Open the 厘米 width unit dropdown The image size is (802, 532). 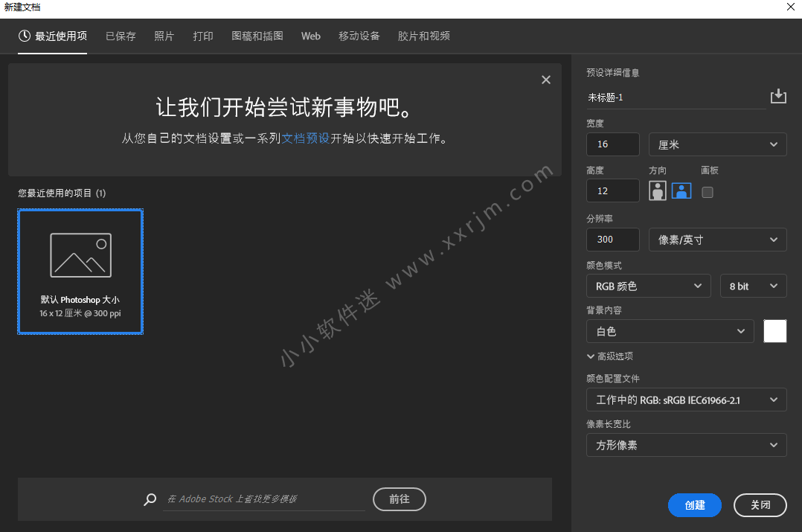[x=717, y=144]
